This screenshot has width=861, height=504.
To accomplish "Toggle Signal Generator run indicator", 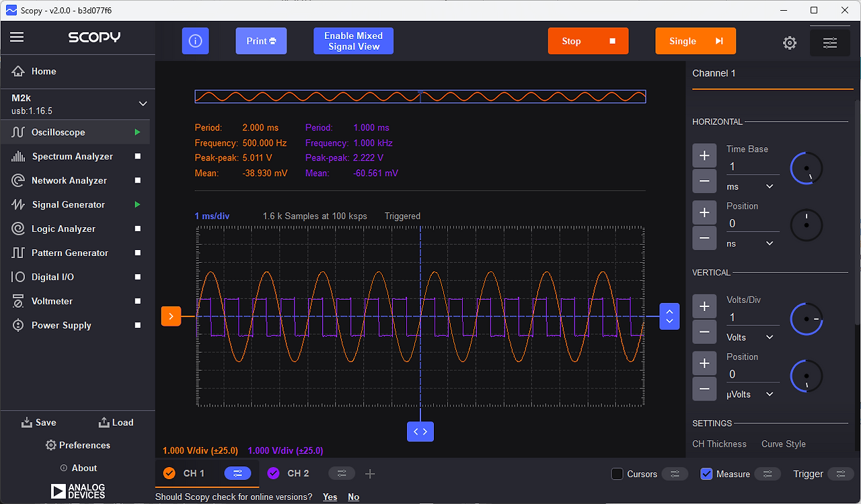I will pyautogui.click(x=137, y=205).
